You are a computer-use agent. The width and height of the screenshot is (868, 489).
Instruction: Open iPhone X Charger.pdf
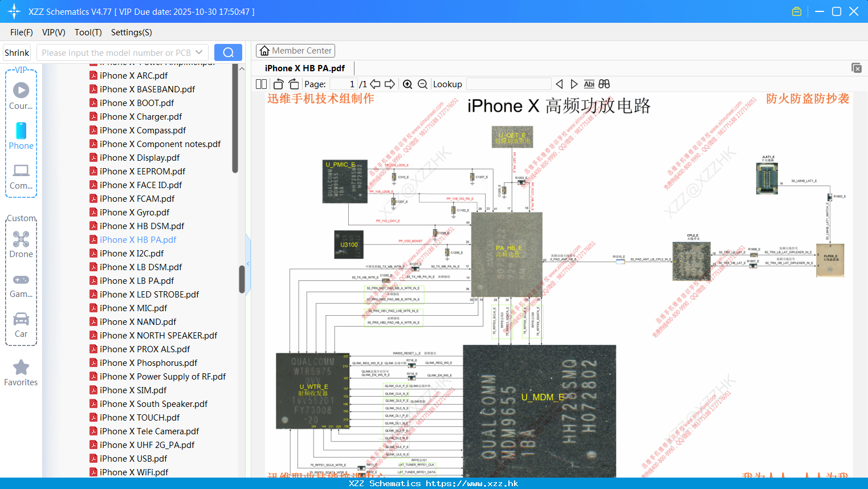click(141, 116)
